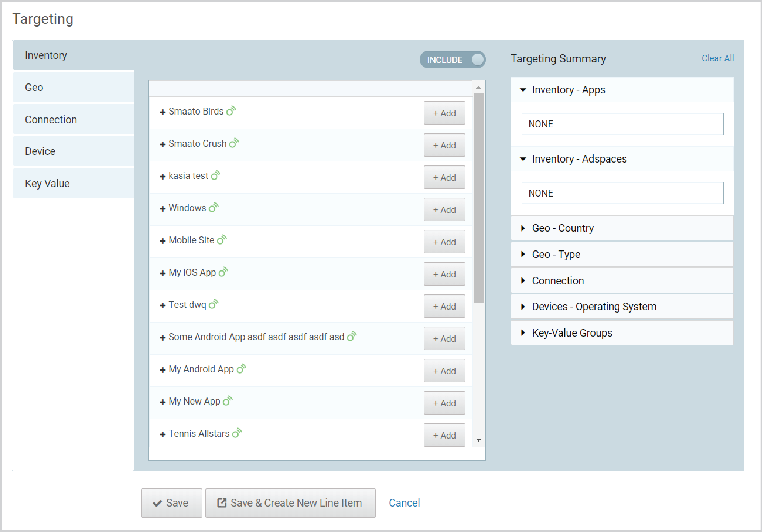Expand the kasia test app row
The width and height of the screenshot is (762, 532).
point(163,176)
